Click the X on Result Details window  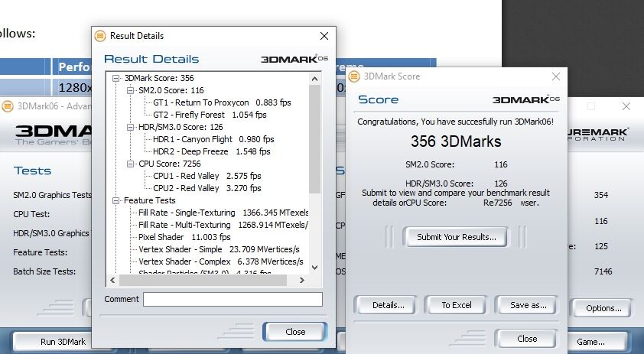pos(324,36)
